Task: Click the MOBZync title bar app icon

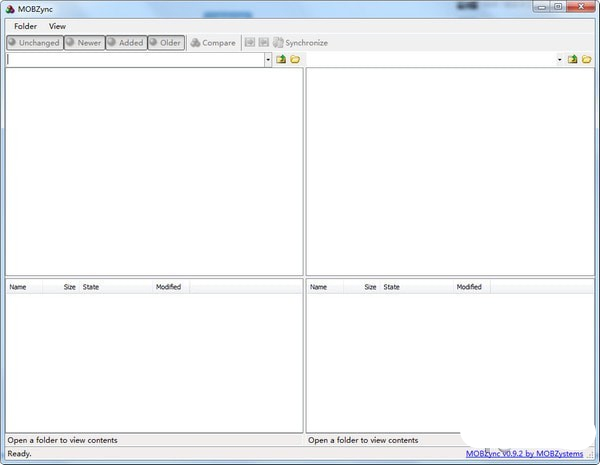Action: pos(10,9)
